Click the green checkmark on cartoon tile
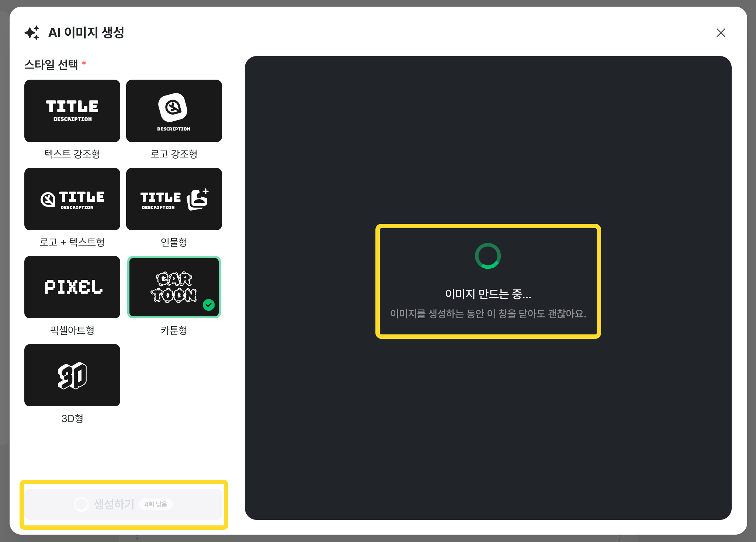Screen dimensions: 756x542 click(x=209, y=305)
